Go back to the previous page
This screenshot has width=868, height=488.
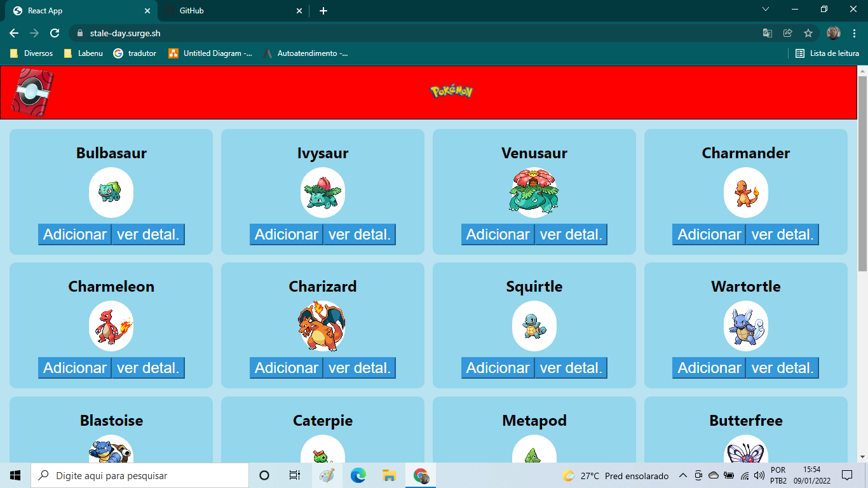click(x=14, y=33)
